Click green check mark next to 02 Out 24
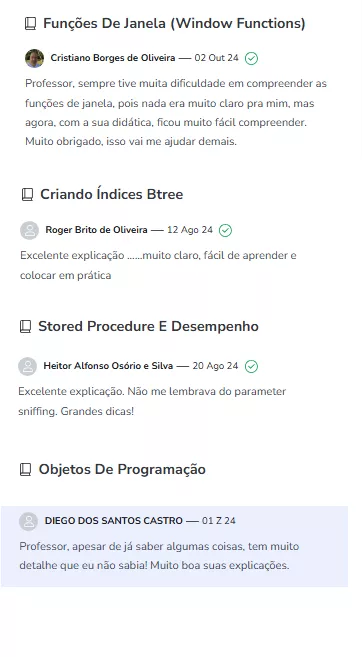Screen dimensions: 362x657 tap(251, 58)
